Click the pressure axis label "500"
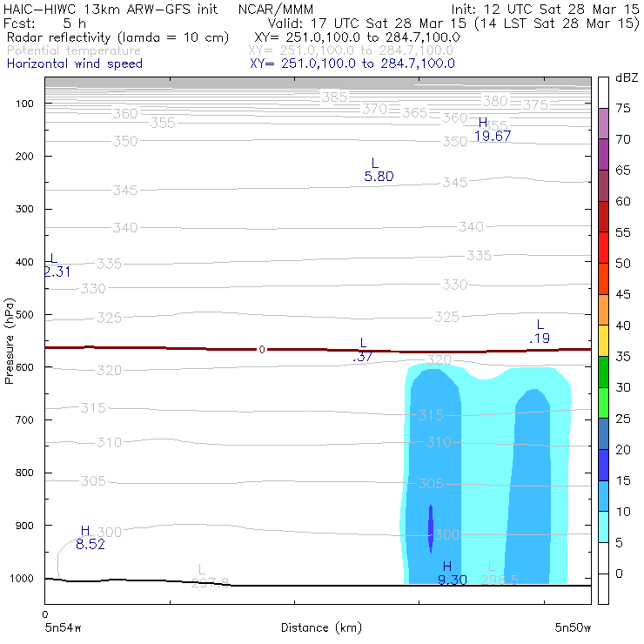 pos(24,315)
